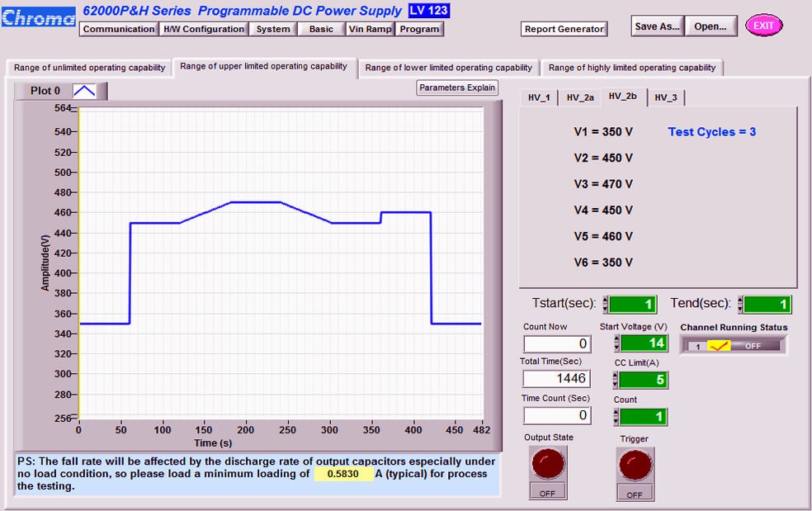
Task: Click the Chroma logo icon
Action: (38, 17)
